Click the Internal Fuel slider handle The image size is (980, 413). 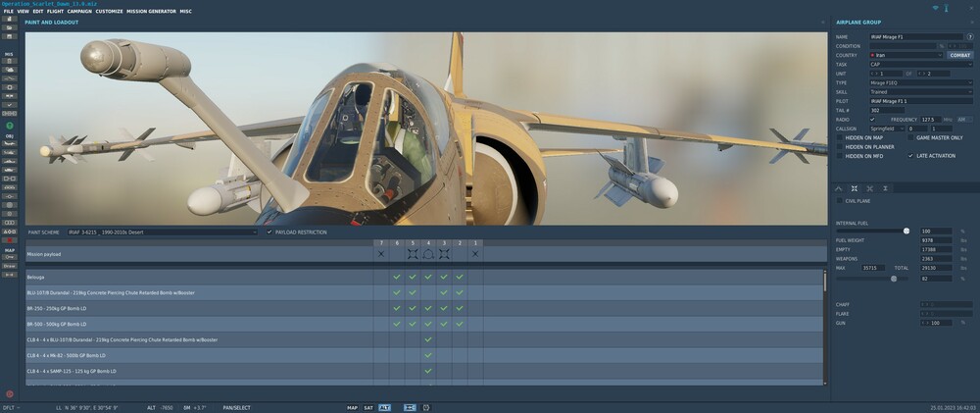906,231
